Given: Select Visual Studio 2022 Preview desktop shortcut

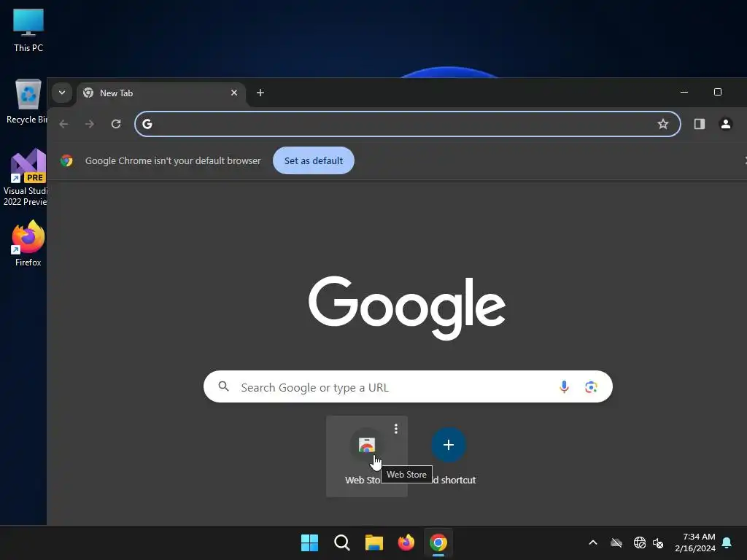Looking at the screenshot, I should tap(26, 177).
